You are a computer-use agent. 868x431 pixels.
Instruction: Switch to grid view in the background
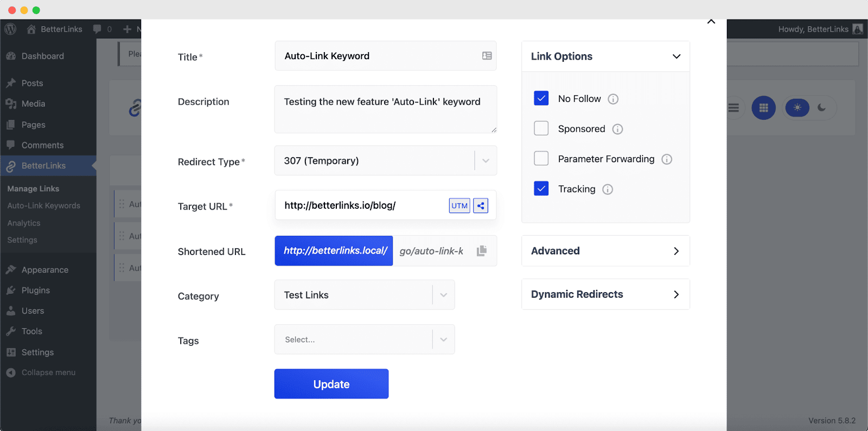763,108
